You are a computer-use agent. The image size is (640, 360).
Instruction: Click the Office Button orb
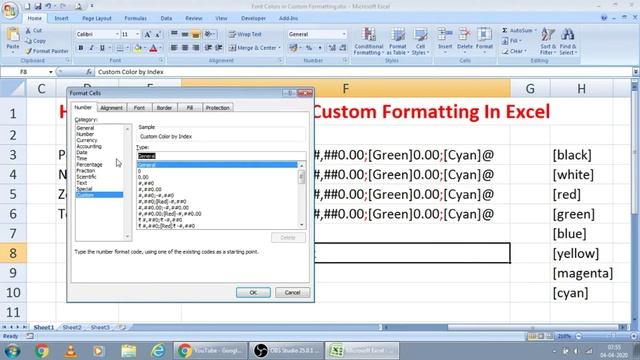coord(10,10)
